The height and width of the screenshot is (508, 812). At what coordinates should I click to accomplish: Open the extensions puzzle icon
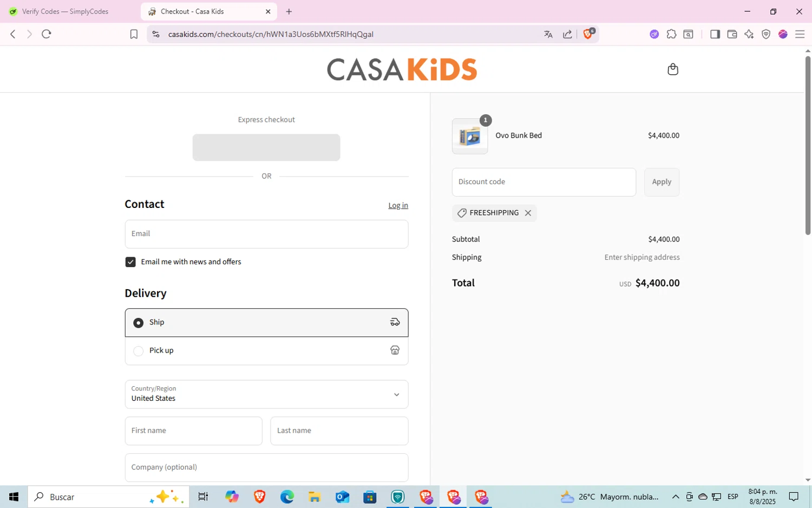[x=671, y=34]
